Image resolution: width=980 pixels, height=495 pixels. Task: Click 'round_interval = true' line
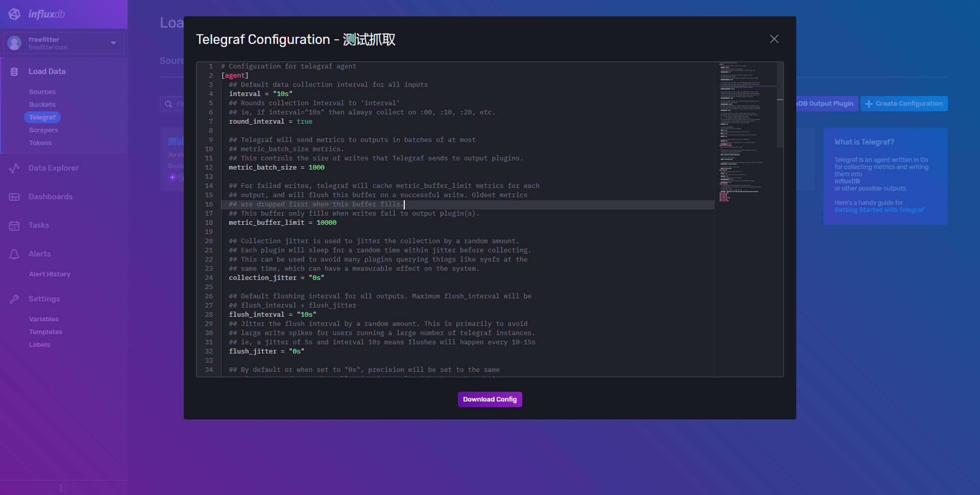pos(271,122)
